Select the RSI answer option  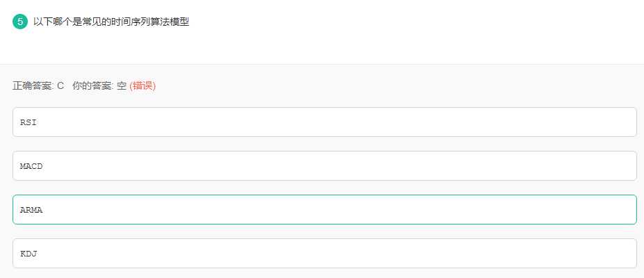[x=325, y=122]
